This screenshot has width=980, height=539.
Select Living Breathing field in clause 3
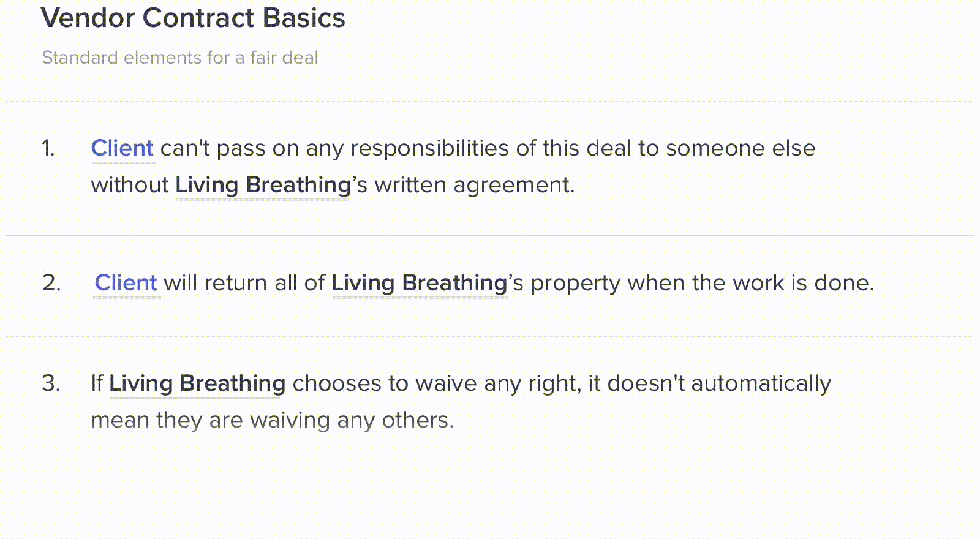coord(197,384)
